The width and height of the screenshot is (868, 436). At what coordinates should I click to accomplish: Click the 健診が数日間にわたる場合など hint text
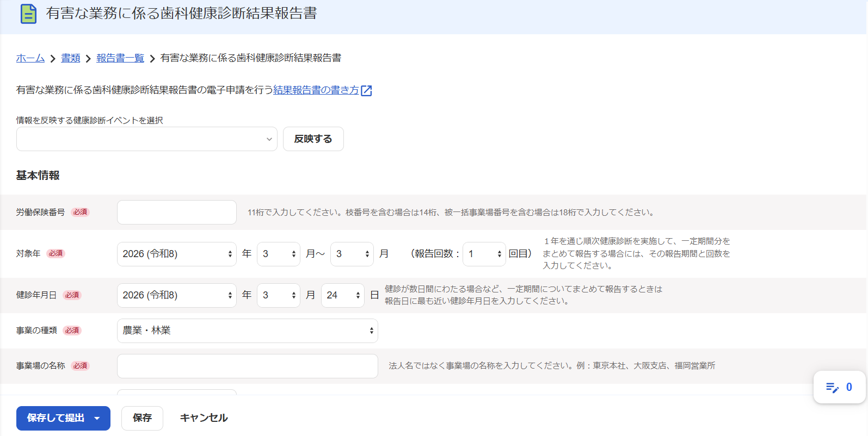pyautogui.click(x=524, y=295)
